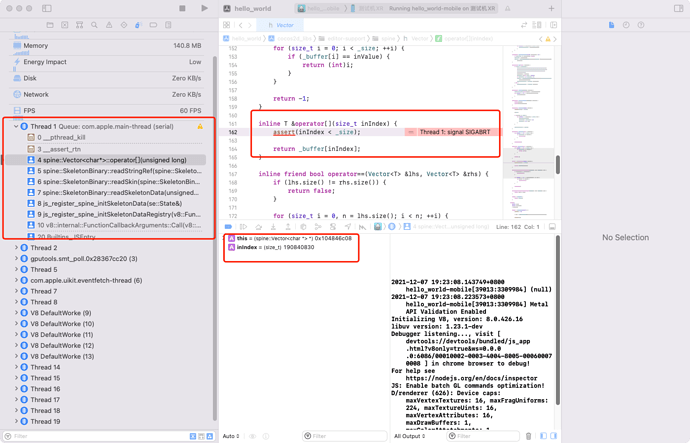Viewport: 690px width, 443px height.
Task: Open hello_world scheme selector
Action: coord(319,8)
